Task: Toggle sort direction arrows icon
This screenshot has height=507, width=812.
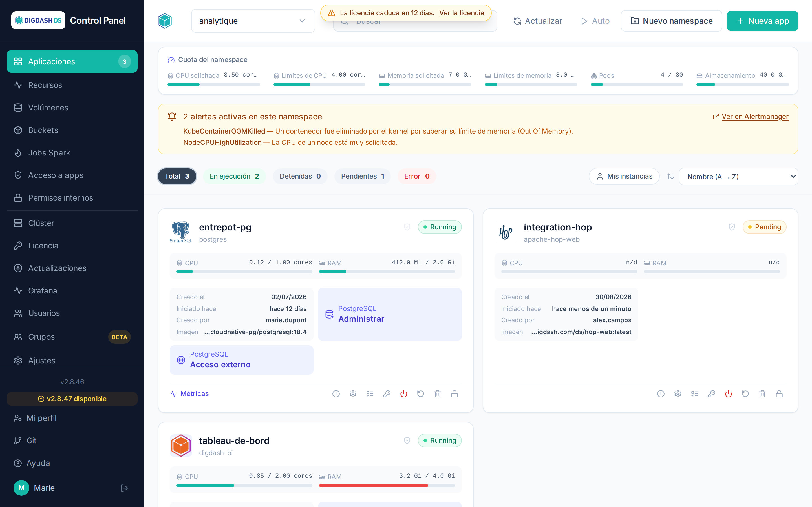Action: point(670,176)
